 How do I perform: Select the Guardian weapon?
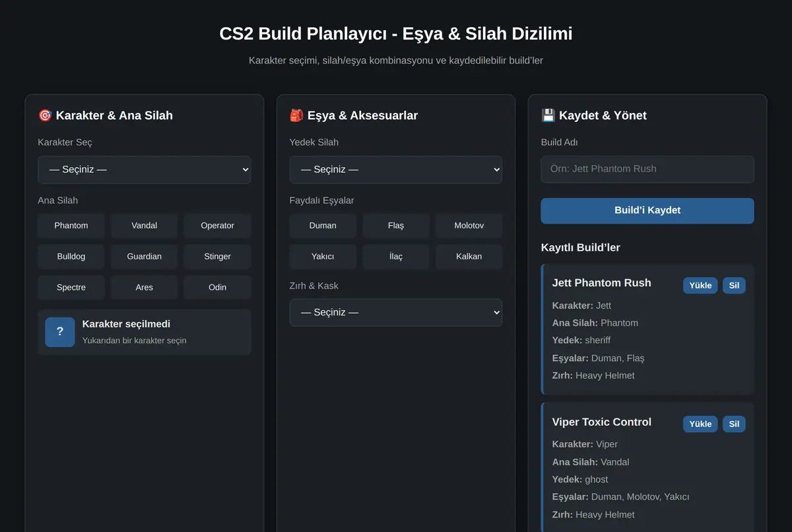pos(144,257)
